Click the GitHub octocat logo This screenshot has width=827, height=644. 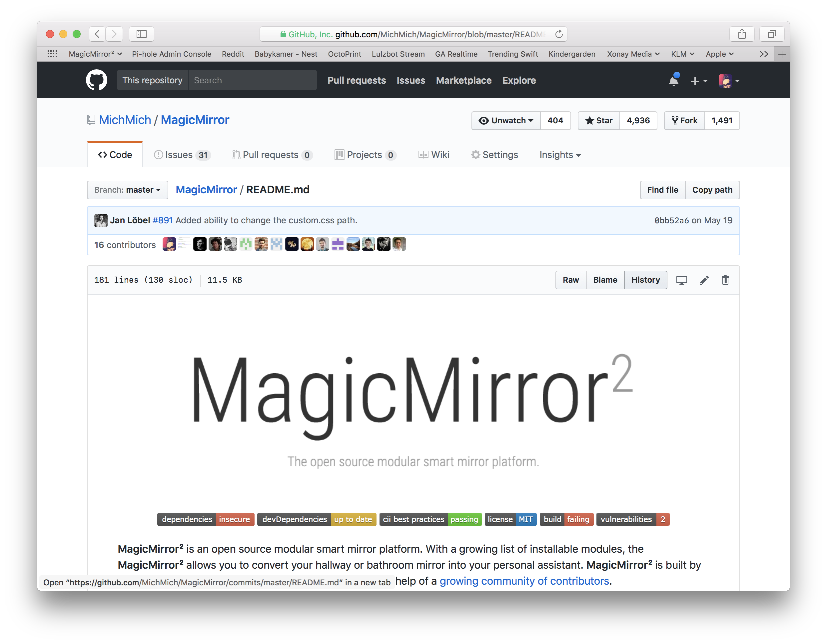[96, 80]
